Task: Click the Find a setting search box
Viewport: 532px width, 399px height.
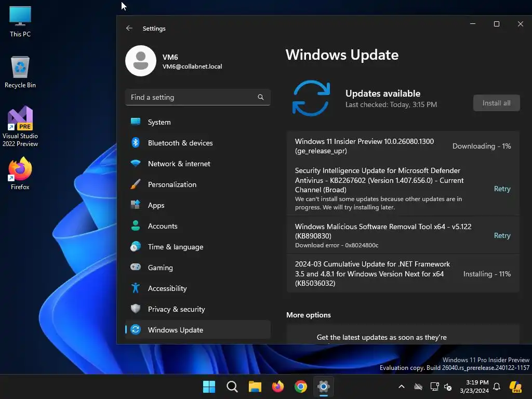Action: pos(198,97)
